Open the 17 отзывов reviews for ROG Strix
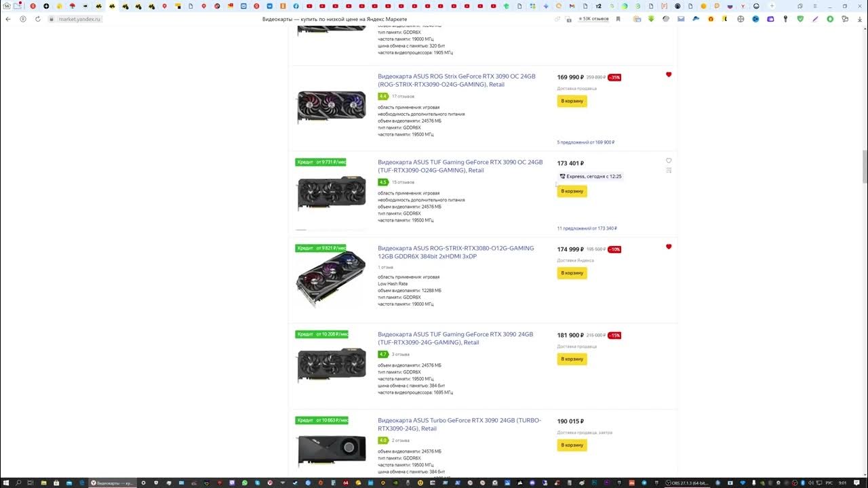Viewport: 868px width, 488px height. (x=403, y=96)
